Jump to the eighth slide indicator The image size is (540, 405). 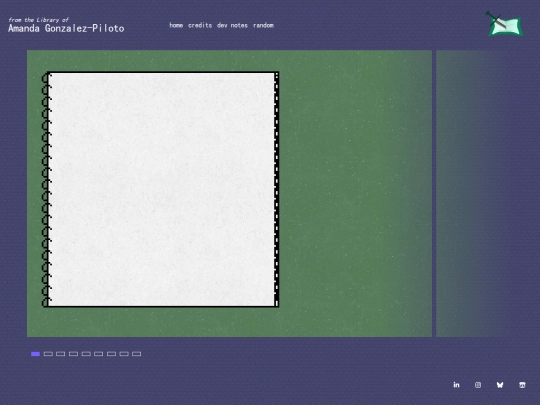coord(124,354)
